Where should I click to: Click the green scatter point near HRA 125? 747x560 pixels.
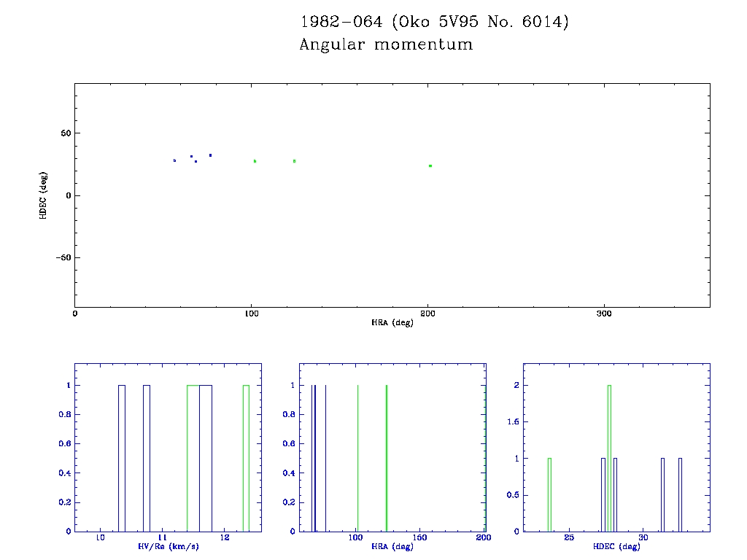click(x=294, y=161)
